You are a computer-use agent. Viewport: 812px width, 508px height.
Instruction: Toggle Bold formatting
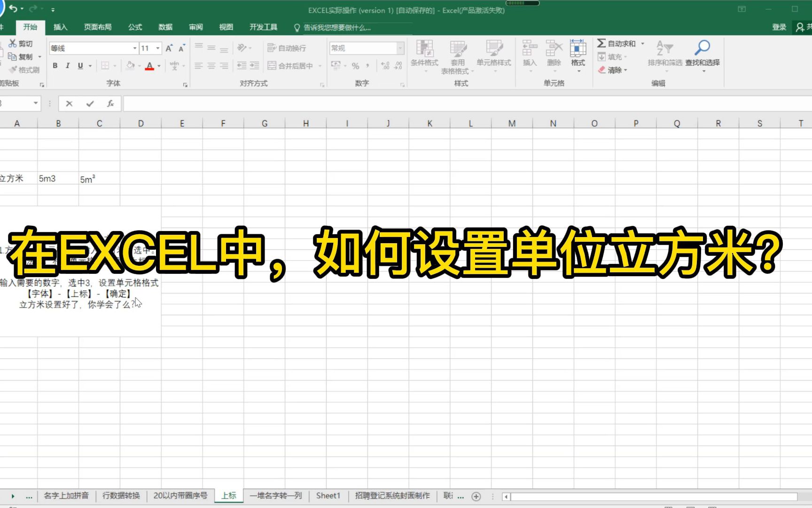click(x=55, y=66)
